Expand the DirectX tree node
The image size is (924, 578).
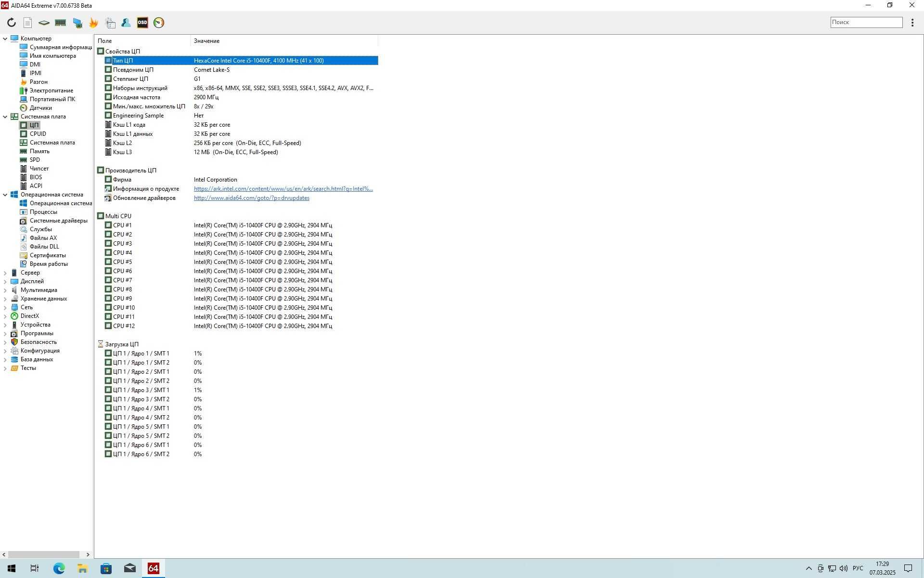coord(5,316)
